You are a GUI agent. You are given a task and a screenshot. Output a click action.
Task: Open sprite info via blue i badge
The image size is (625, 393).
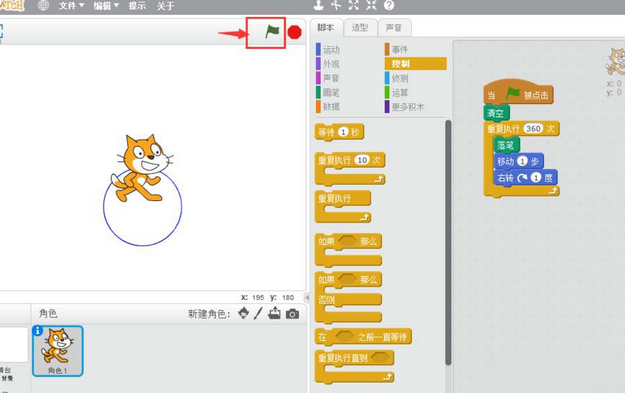37,330
